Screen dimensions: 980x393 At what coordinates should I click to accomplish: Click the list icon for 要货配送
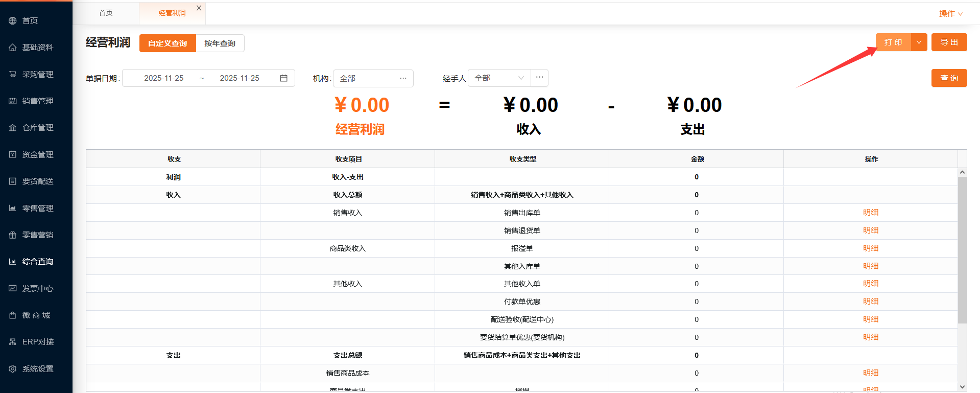(x=13, y=181)
